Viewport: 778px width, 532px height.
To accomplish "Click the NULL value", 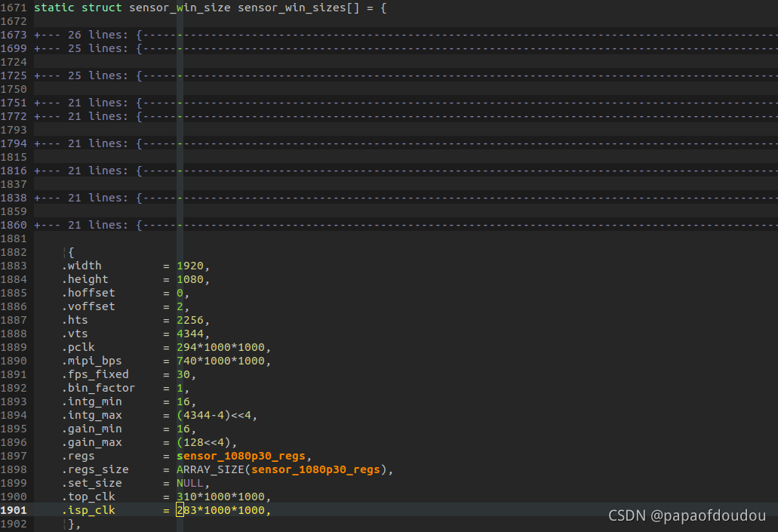I will click(190, 483).
